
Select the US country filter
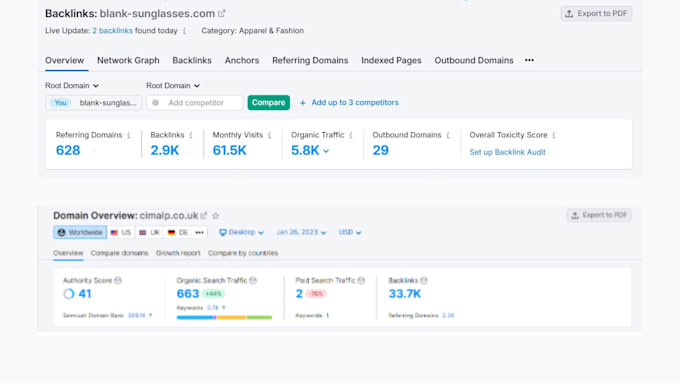click(x=121, y=232)
